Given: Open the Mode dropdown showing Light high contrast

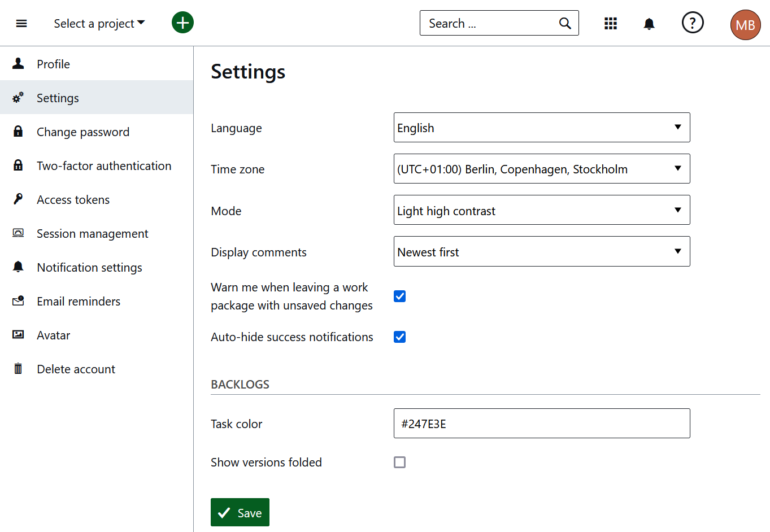Looking at the screenshot, I should pyautogui.click(x=541, y=210).
